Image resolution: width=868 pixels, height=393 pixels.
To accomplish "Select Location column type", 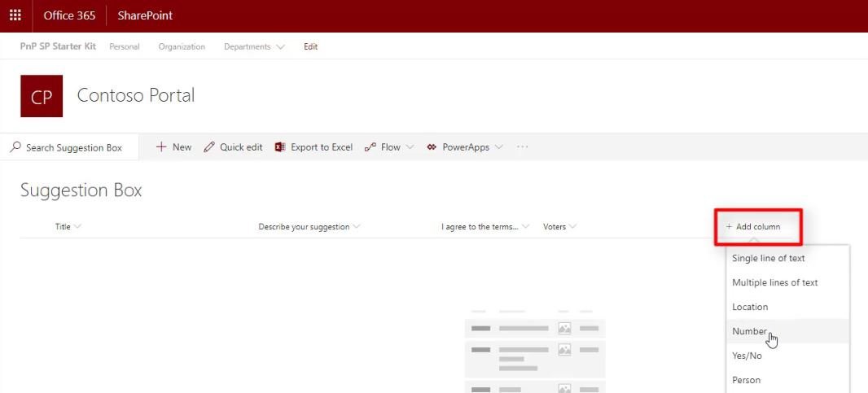I will click(x=787, y=307).
